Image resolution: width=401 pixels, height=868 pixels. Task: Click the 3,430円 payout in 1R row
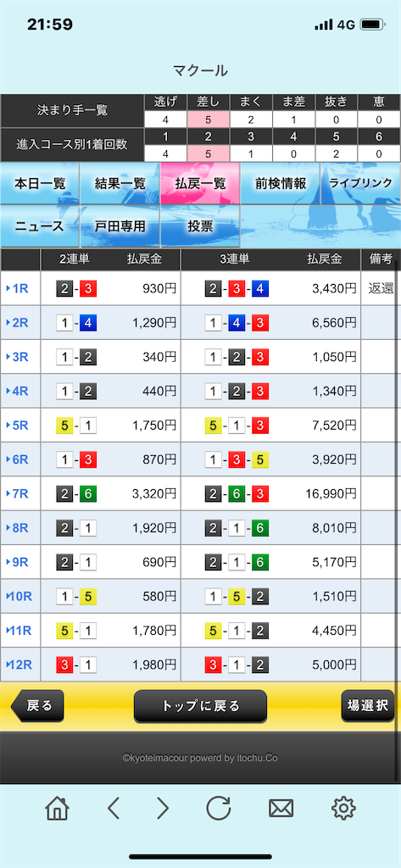tap(334, 288)
